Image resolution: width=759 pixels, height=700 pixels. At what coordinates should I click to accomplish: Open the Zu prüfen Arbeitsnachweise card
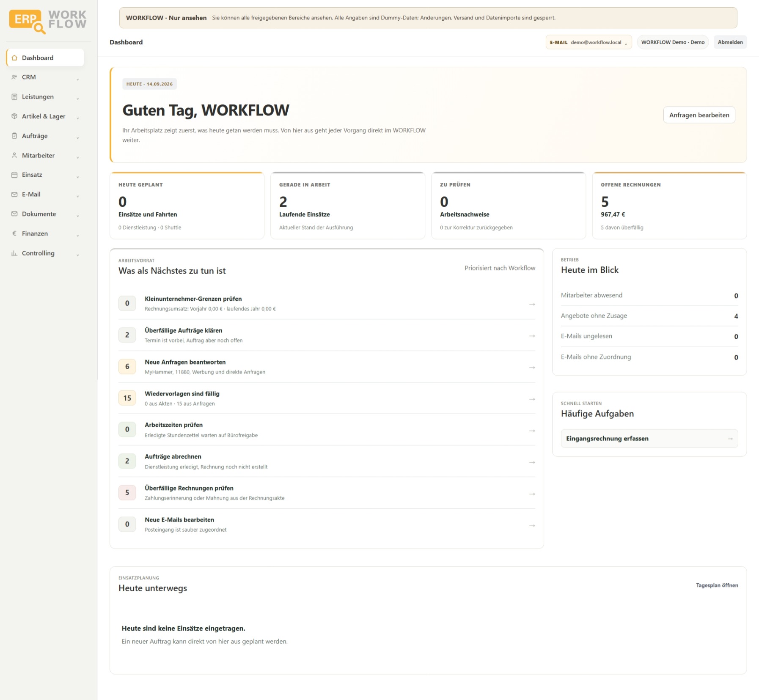coord(509,206)
